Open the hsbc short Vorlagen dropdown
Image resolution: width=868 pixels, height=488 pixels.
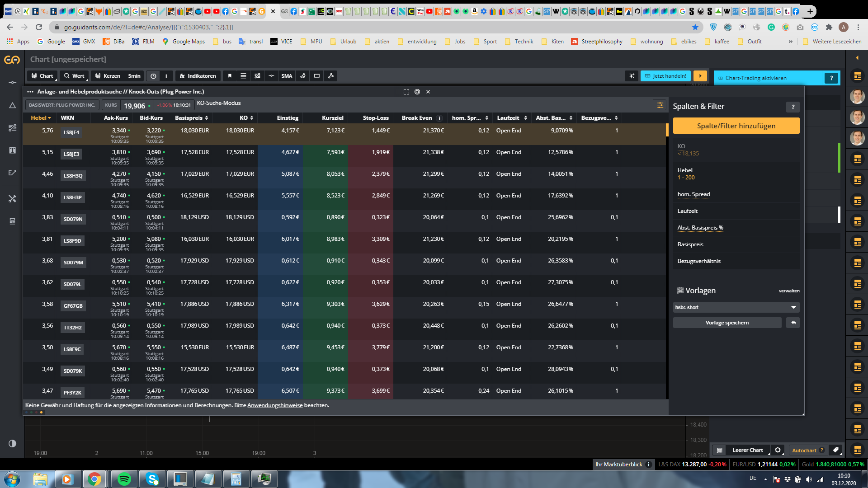(736, 307)
